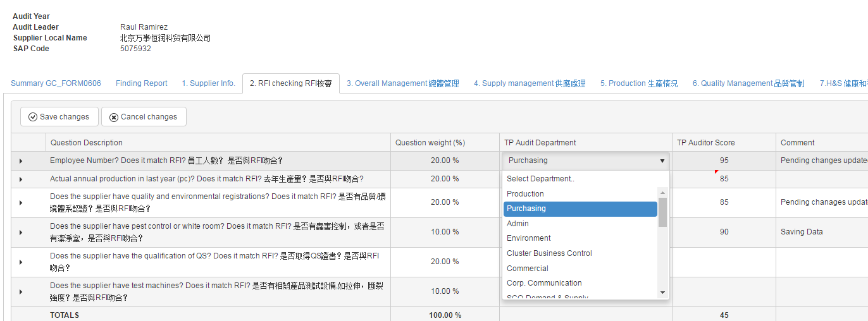The height and width of the screenshot is (321, 868).
Task: Click the TP Audit Department column header
Action: pos(540,143)
